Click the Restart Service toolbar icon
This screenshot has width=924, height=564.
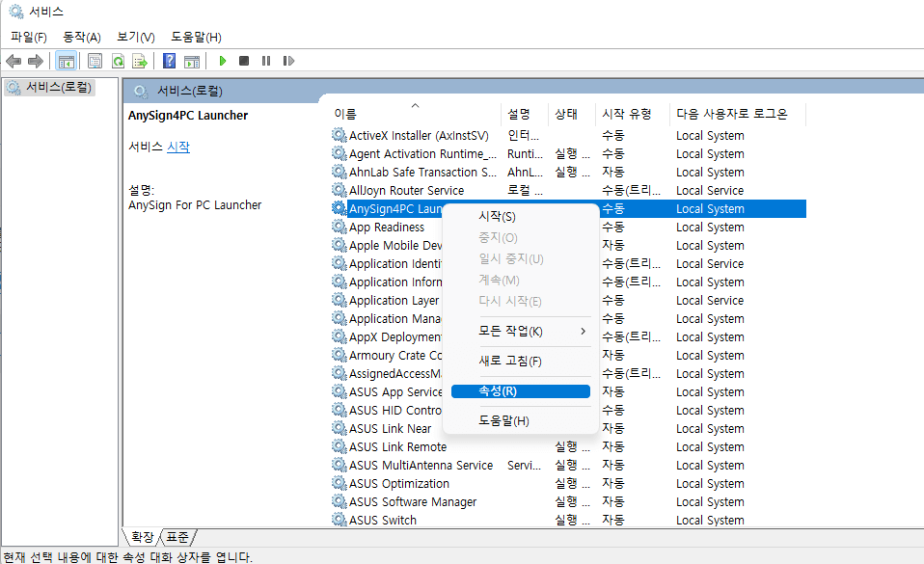(x=288, y=61)
